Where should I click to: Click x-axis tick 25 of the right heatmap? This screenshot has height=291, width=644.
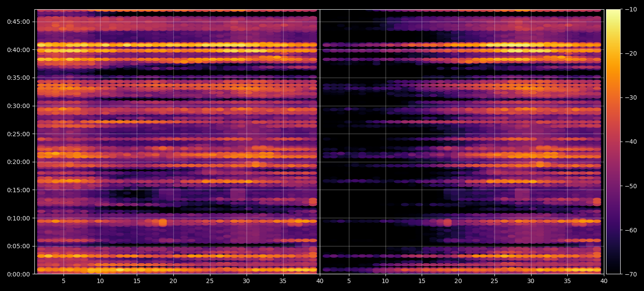coord(494,281)
